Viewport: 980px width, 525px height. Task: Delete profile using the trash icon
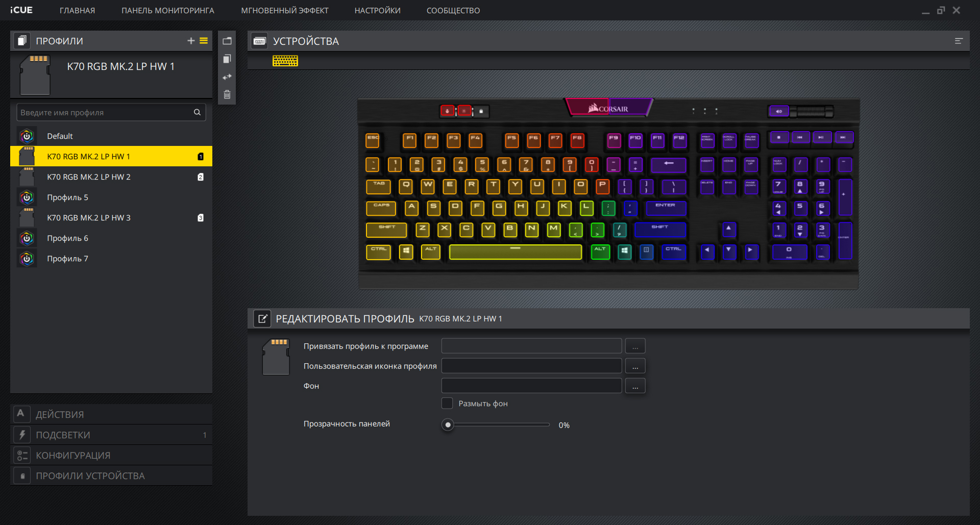tap(227, 95)
